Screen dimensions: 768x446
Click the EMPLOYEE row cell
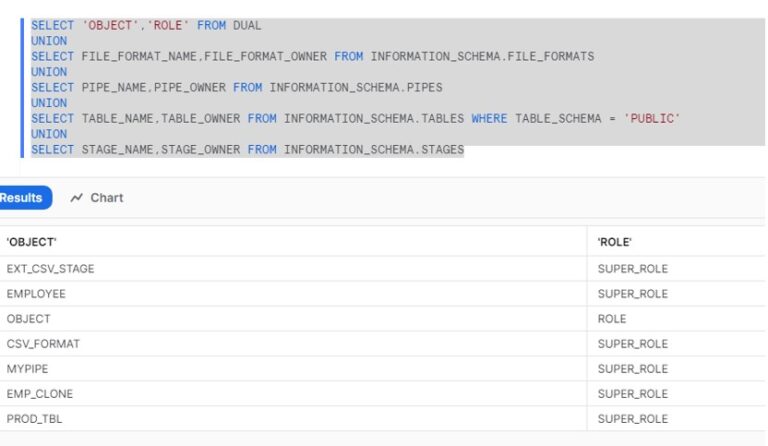(x=36, y=294)
